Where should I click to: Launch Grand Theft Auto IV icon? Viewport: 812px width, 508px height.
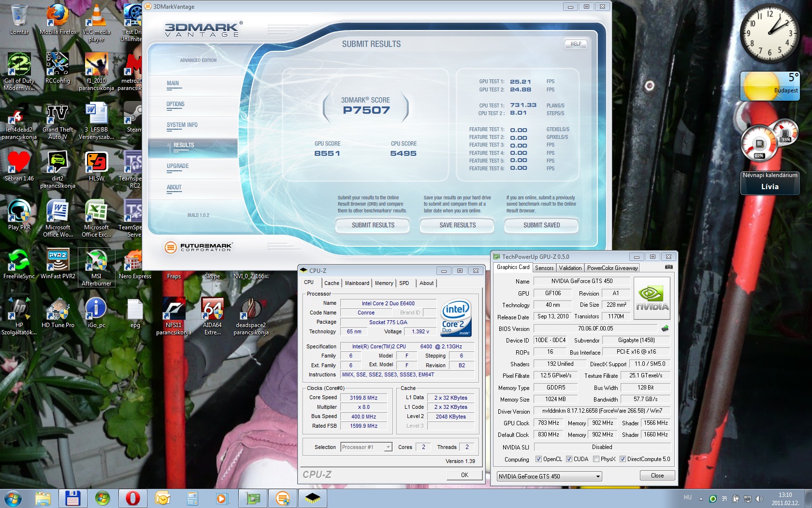click(x=58, y=120)
